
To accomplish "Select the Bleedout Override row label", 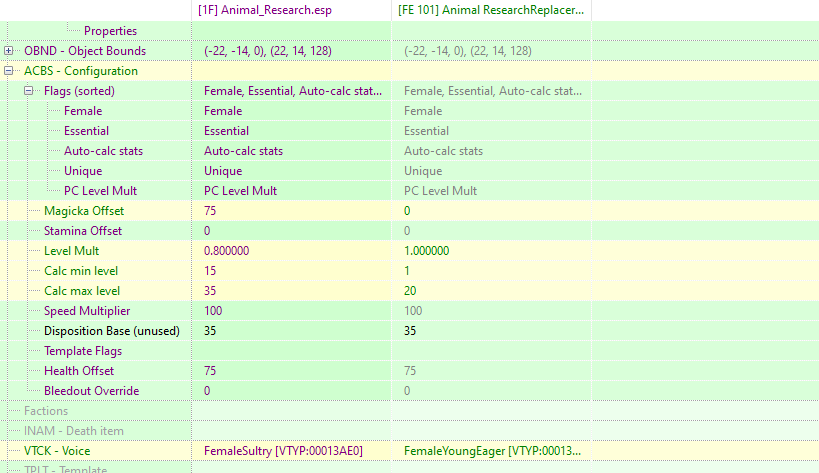I will pyautogui.click(x=91, y=391).
